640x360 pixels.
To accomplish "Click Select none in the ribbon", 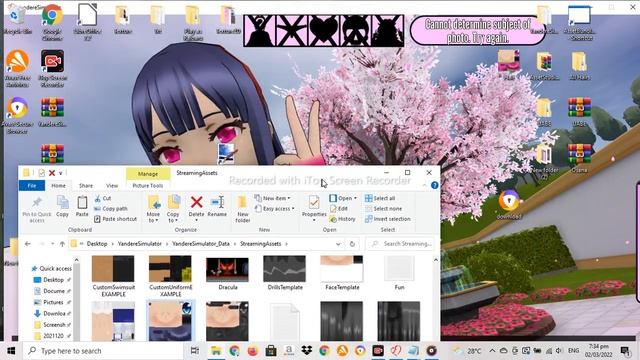I will (x=383, y=209).
